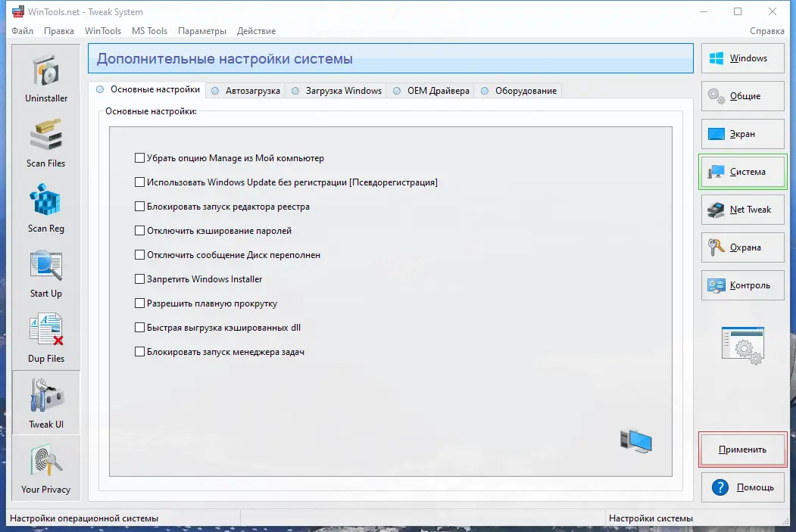The height and width of the screenshot is (532, 796).
Task: Click the WinTools.net title bar icon
Action: [x=18, y=11]
